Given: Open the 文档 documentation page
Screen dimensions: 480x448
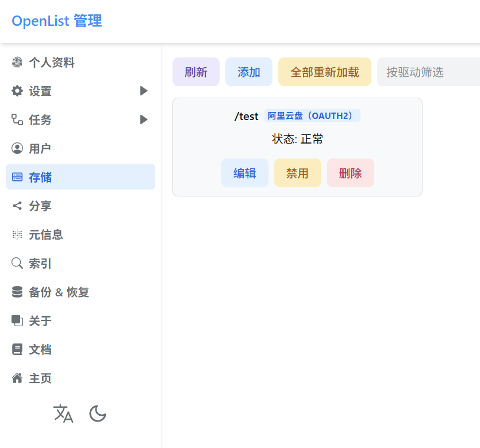Looking at the screenshot, I should (x=40, y=349).
